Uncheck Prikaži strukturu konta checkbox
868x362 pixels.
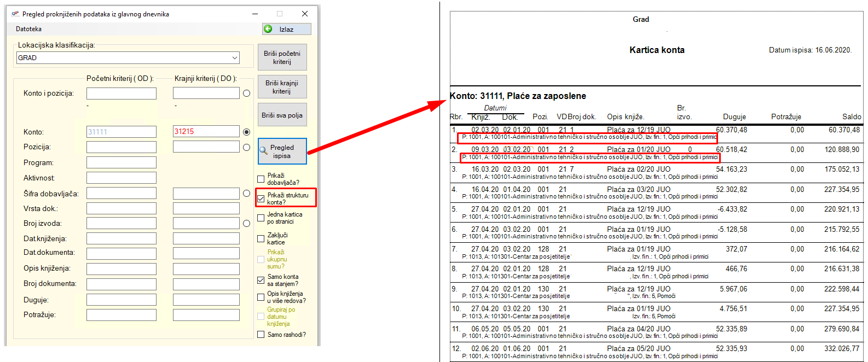pyautogui.click(x=261, y=198)
